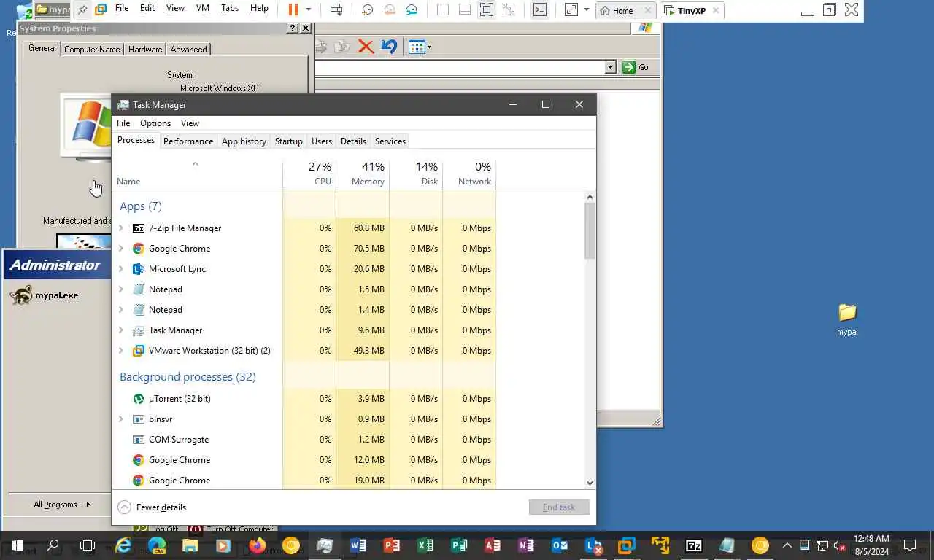Expand the Google Chrome app row under Apps

121,249
